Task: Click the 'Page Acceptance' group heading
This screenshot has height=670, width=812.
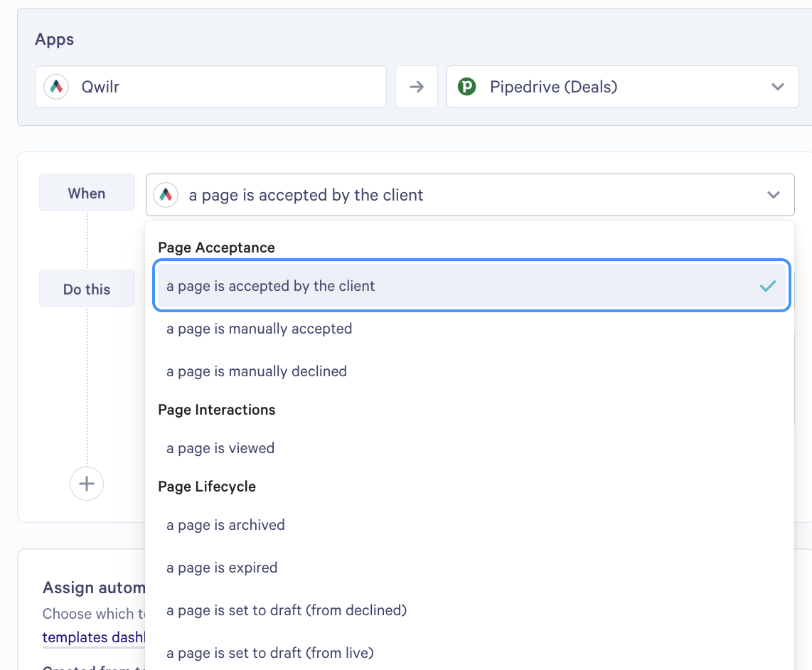Action: (x=216, y=248)
